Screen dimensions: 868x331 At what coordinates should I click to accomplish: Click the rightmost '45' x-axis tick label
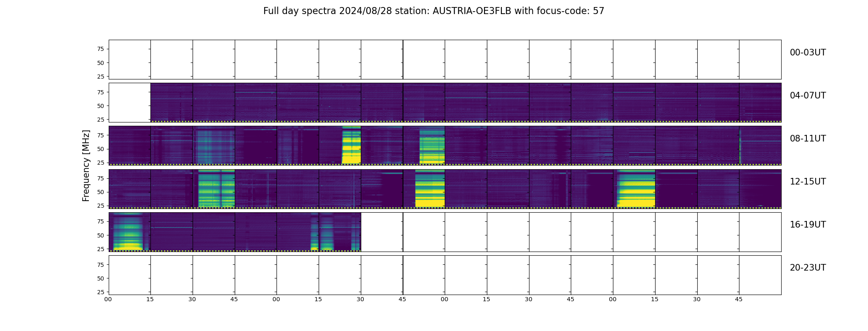pos(739,299)
